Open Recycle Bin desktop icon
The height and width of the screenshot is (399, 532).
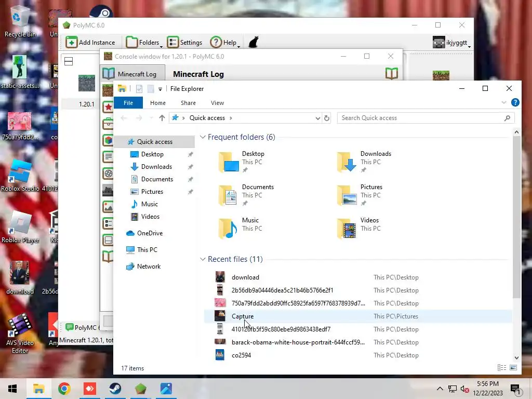tap(20, 22)
